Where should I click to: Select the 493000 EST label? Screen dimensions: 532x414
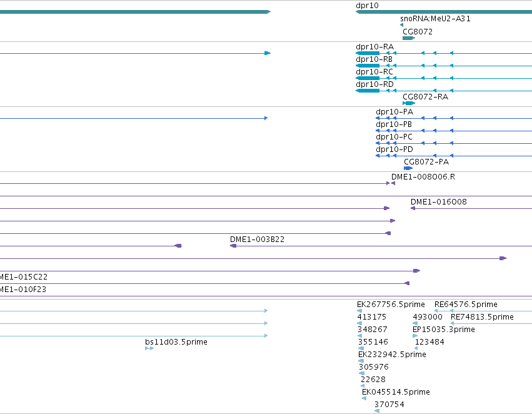(x=428, y=317)
